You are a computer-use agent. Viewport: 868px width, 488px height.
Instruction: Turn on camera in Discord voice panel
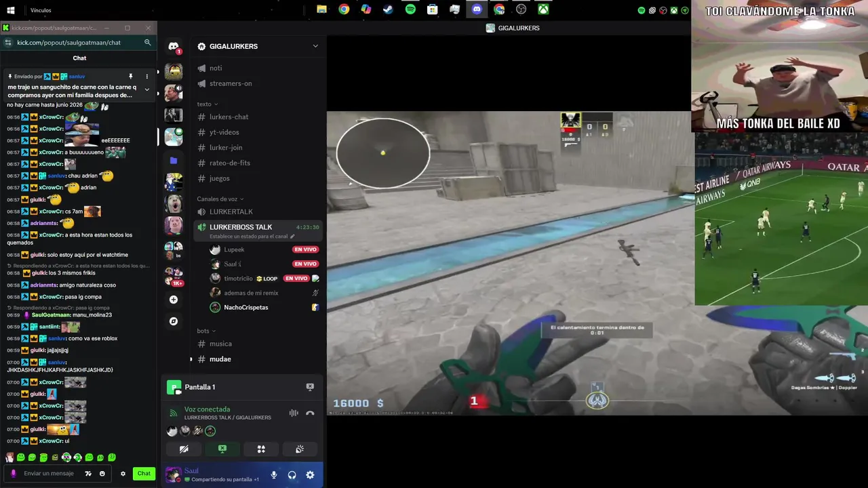(x=184, y=449)
